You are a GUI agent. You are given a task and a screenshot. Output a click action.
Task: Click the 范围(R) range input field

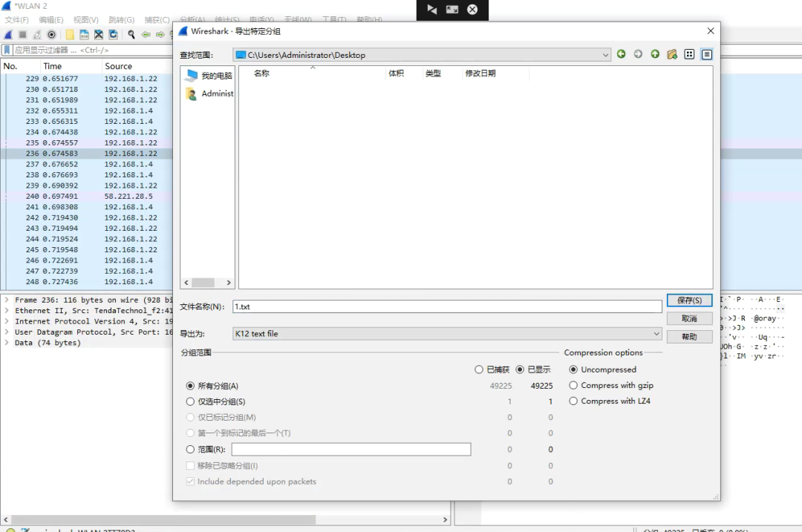[351, 449]
